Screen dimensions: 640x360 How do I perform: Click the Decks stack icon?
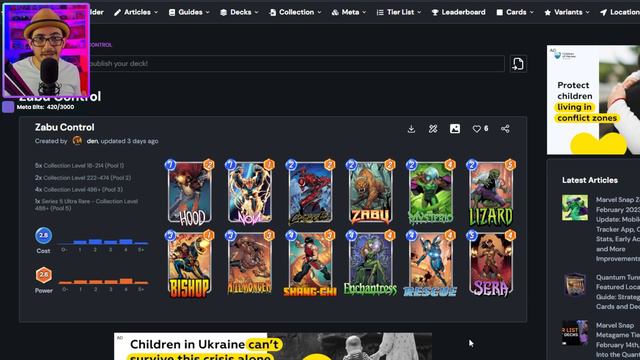(223, 13)
